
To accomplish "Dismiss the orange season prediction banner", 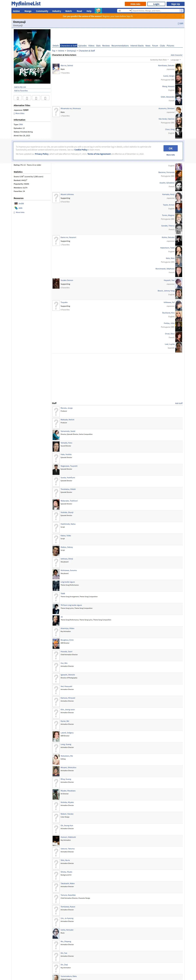I will (183, 16).
